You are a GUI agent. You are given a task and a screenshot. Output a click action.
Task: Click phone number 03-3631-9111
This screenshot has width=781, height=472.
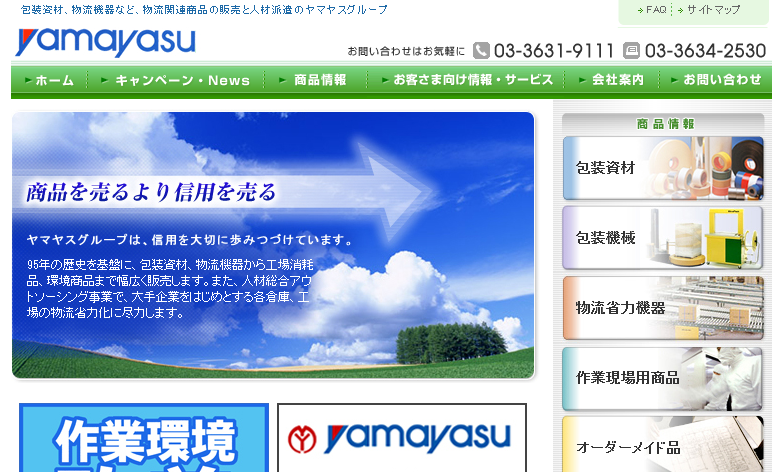pos(554,51)
